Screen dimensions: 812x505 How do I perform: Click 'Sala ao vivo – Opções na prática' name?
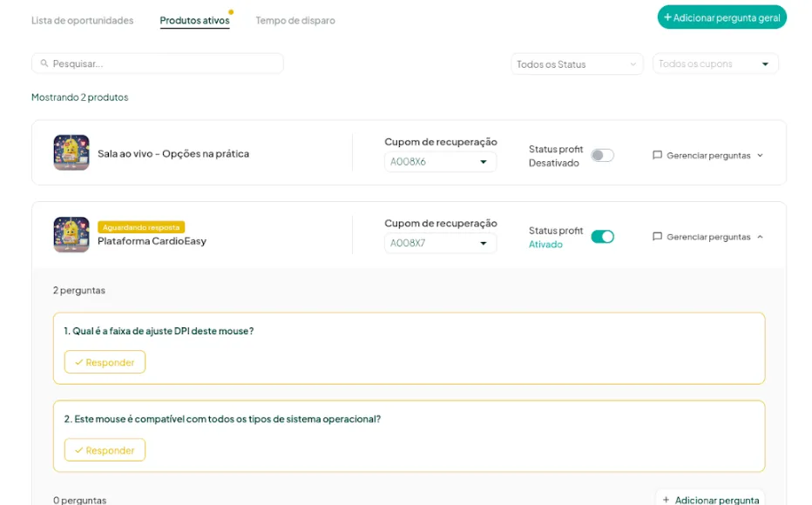point(173,153)
